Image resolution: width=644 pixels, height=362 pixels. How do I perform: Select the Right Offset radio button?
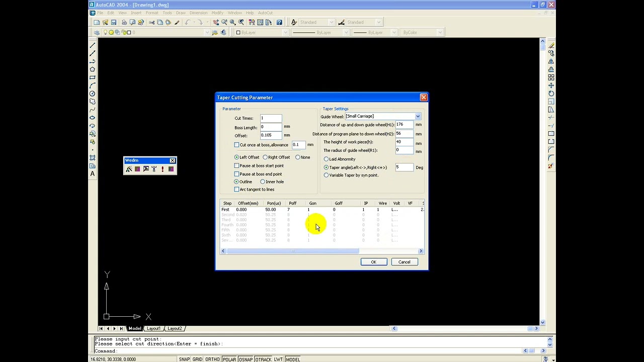point(265,157)
